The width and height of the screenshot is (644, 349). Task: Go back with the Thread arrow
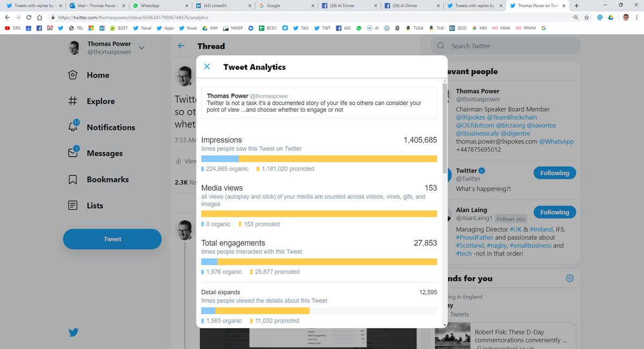click(x=181, y=46)
